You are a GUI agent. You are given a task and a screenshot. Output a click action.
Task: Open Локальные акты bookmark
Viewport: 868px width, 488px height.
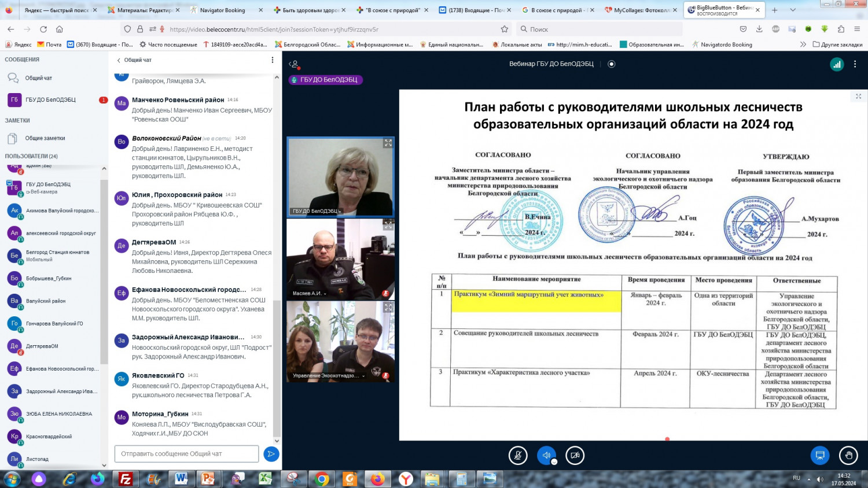[517, 44]
